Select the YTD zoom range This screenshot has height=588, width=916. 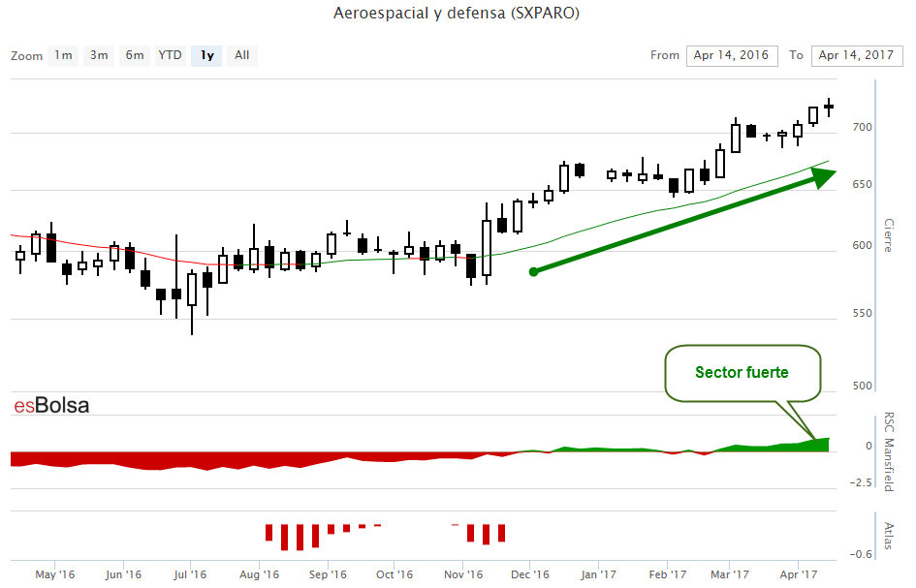(170, 55)
